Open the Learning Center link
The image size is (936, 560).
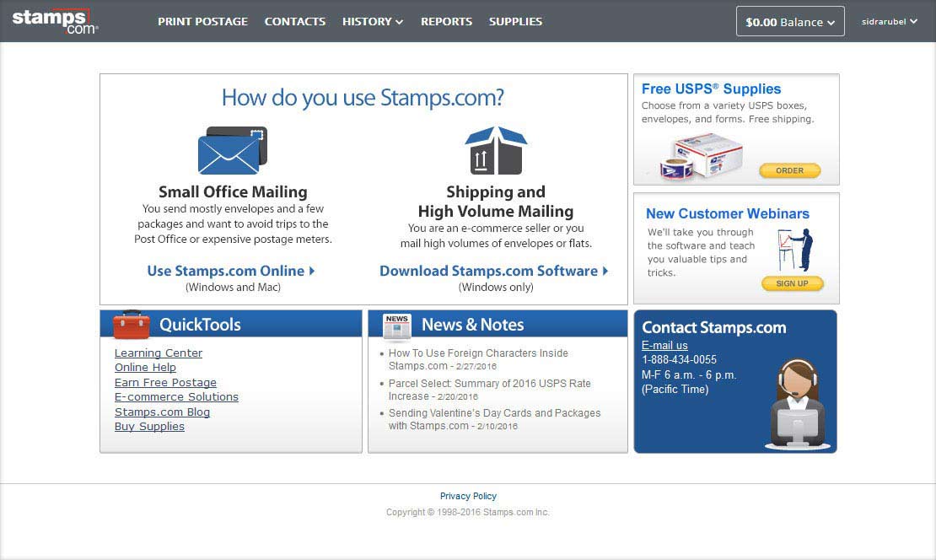point(159,353)
